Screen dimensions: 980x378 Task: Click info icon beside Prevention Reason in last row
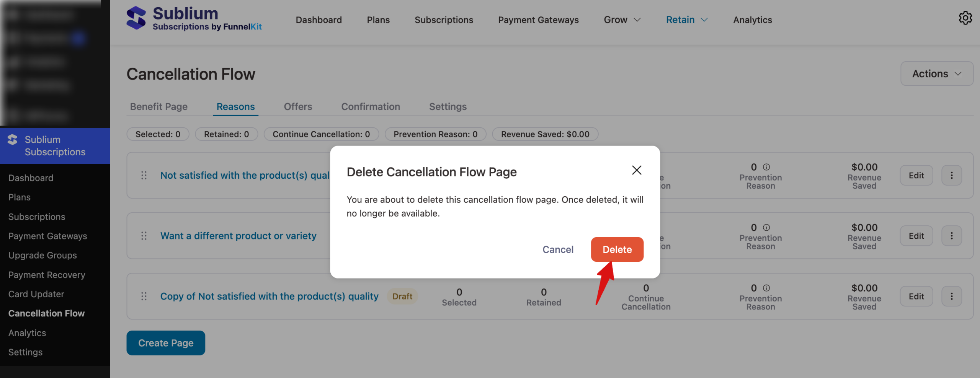[766, 288]
